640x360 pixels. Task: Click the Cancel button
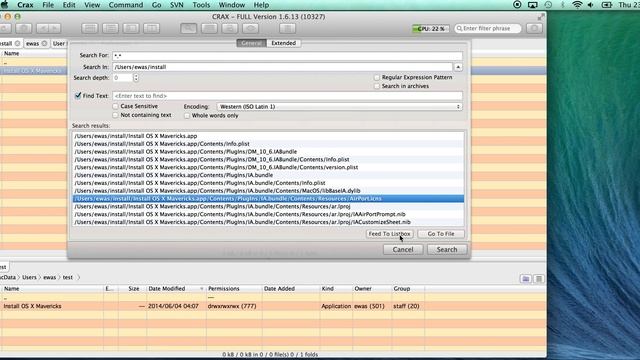pos(403,249)
